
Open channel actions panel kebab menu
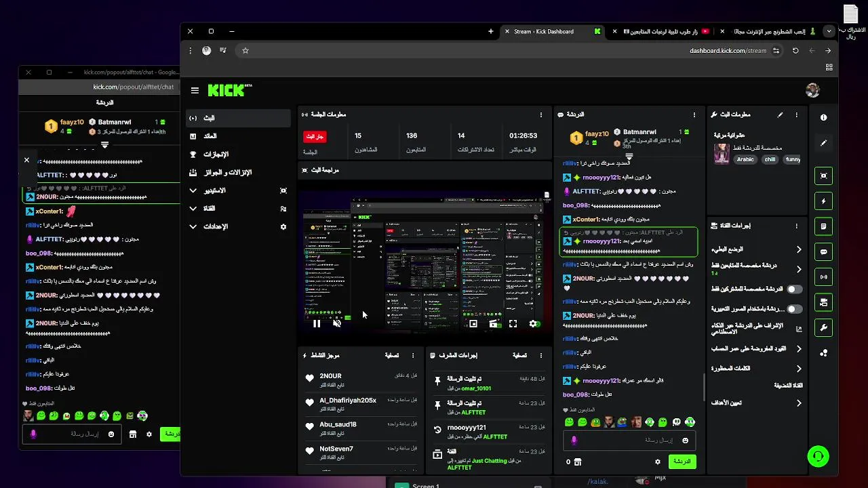(796, 226)
